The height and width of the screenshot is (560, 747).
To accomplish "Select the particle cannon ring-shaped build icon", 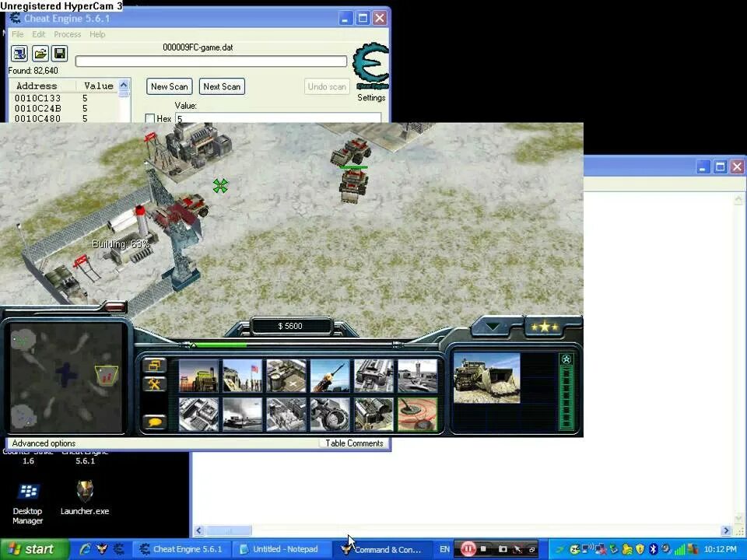I will click(330, 415).
